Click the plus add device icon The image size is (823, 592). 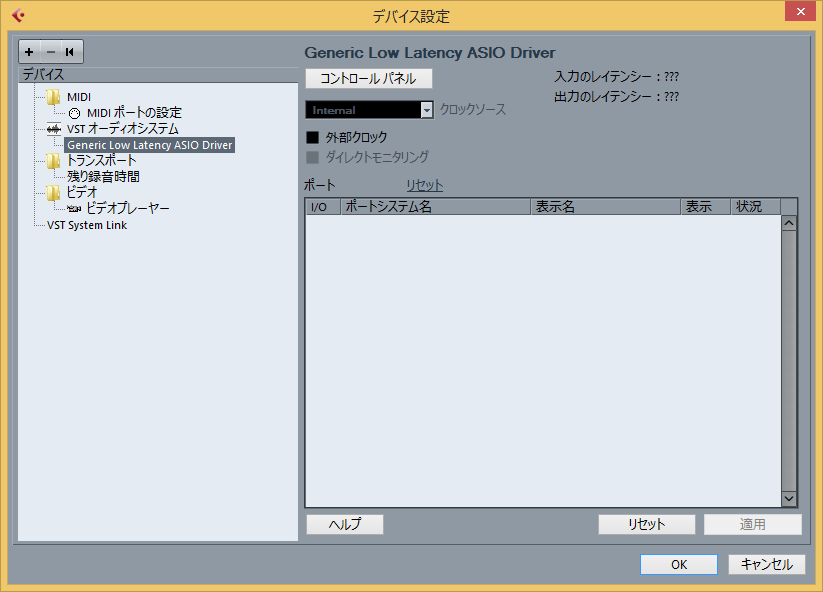coord(29,52)
